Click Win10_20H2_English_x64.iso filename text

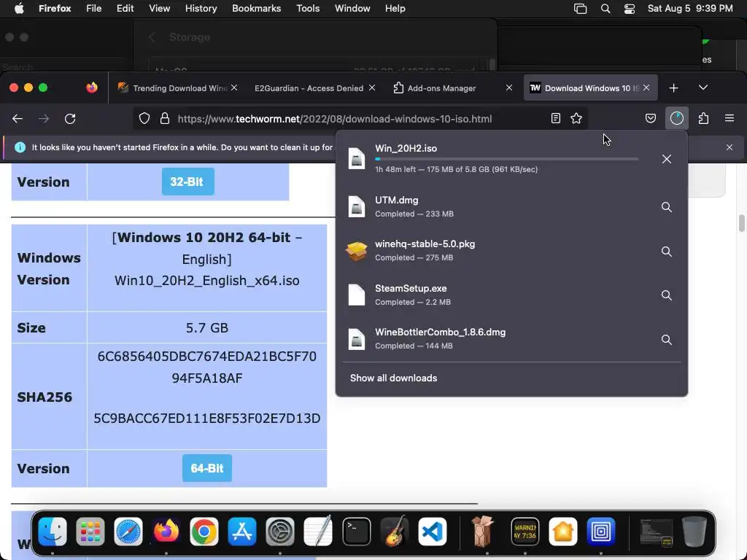(x=206, y=281)
